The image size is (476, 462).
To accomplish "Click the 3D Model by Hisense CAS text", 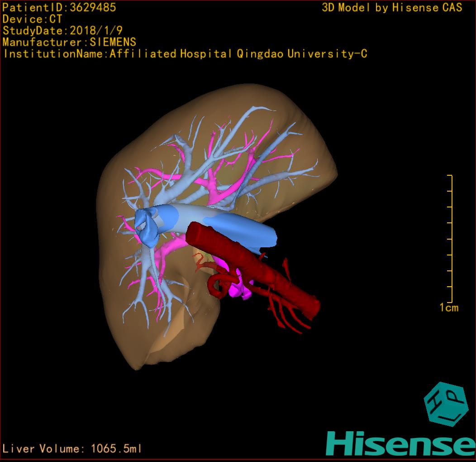I will pyautogui.click(x=392, y=8).
